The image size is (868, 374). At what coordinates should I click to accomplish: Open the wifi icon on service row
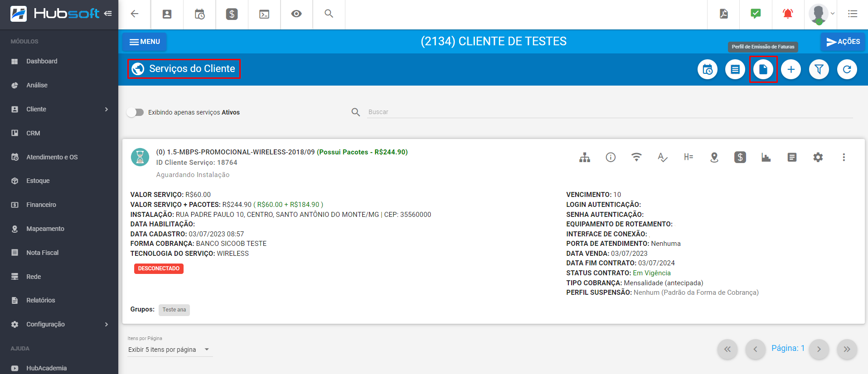pos(636,157)
